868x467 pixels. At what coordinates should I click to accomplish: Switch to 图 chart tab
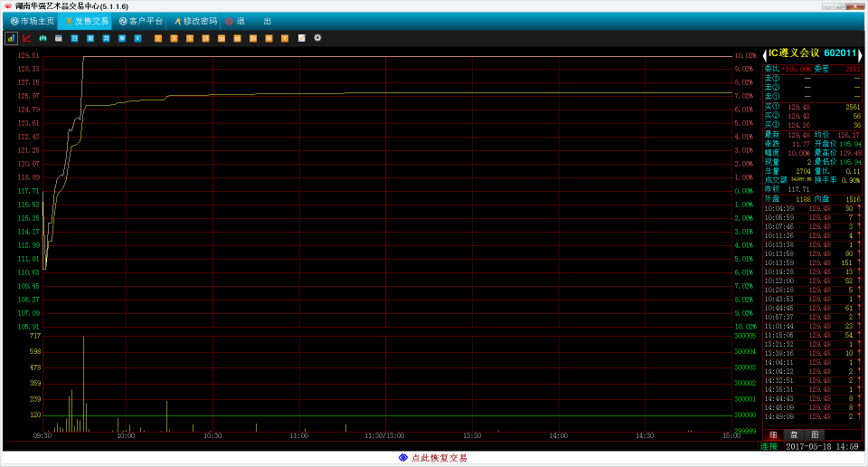point(815,434)
